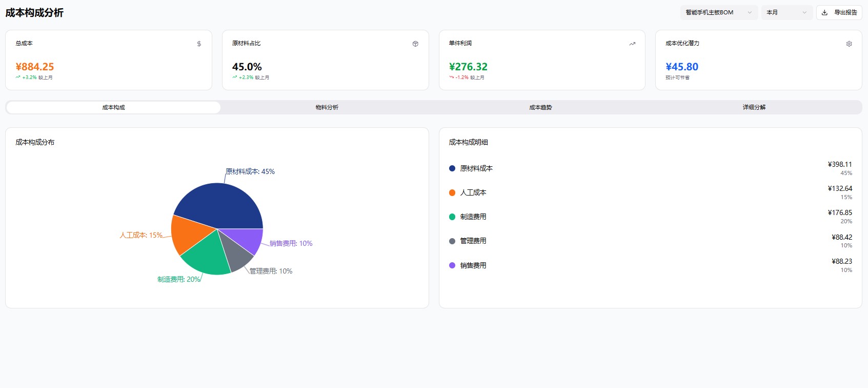
Task: Expand the 本月 period selector
Action: tap(786, 13)
